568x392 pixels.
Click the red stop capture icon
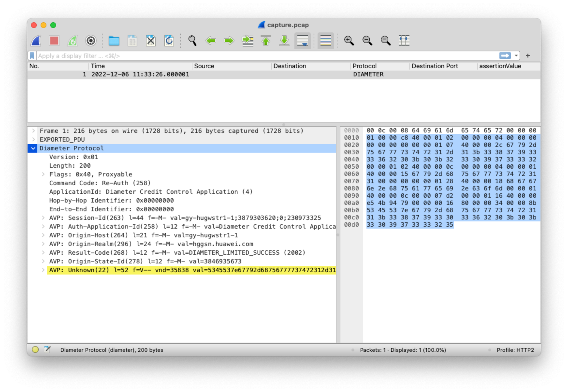54,41
